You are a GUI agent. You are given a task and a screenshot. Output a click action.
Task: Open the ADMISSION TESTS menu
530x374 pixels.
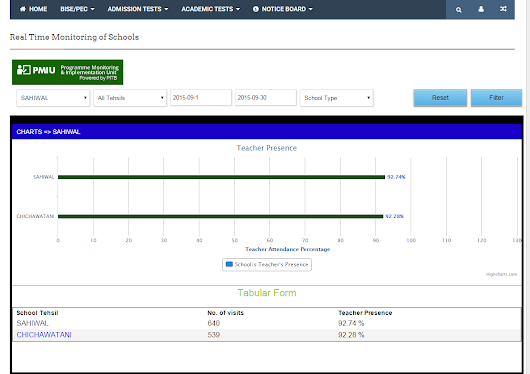coord(138,9)
